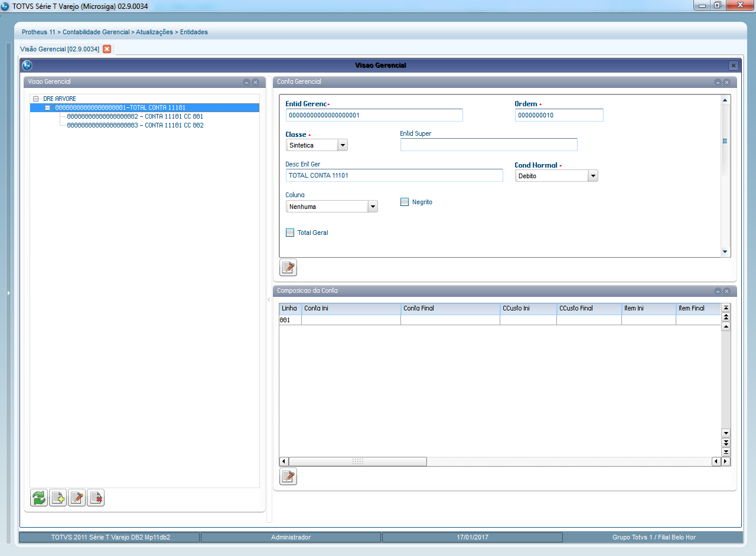Click the Conta Gerencial form vertical scrollbar thumb
This screenshot has width=756, height=556.
pyautogui.click(x=725, y=141)
